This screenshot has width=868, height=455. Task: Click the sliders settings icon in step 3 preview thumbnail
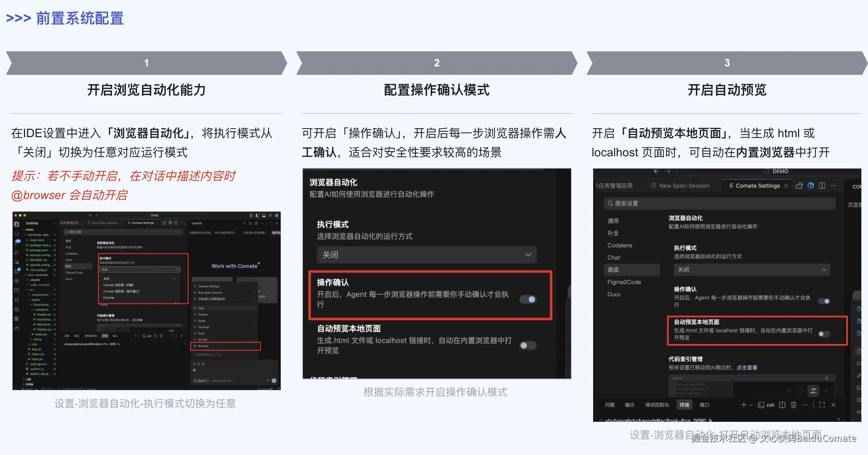[x=813, y=391]
